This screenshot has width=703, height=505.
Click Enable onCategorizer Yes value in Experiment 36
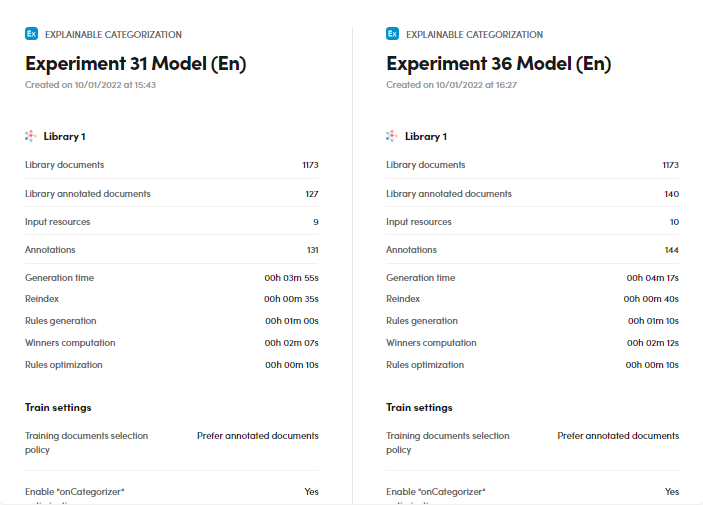672,492
